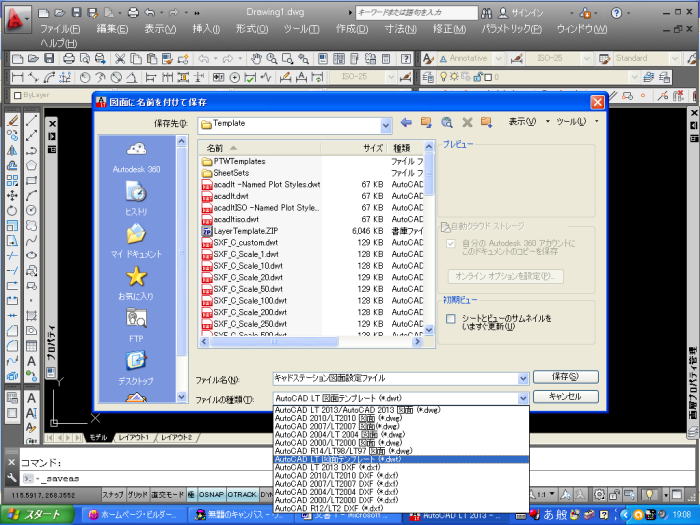Select the multiline text A tool

point(31,361)
